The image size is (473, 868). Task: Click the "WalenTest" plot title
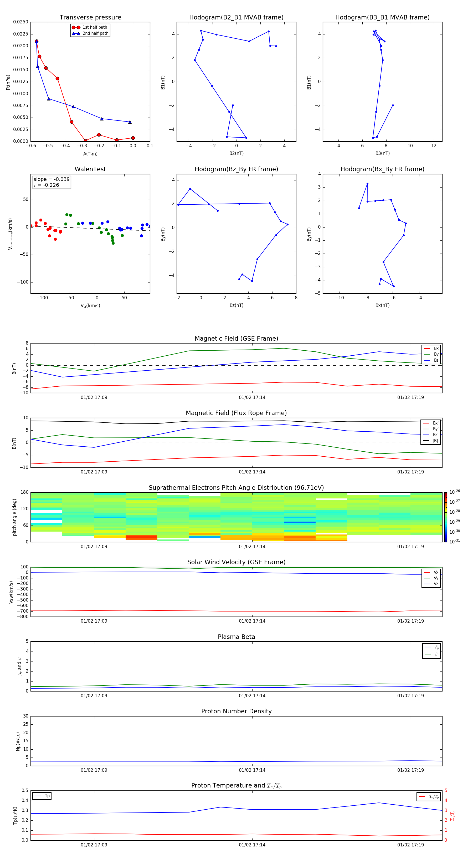[90, 169]
